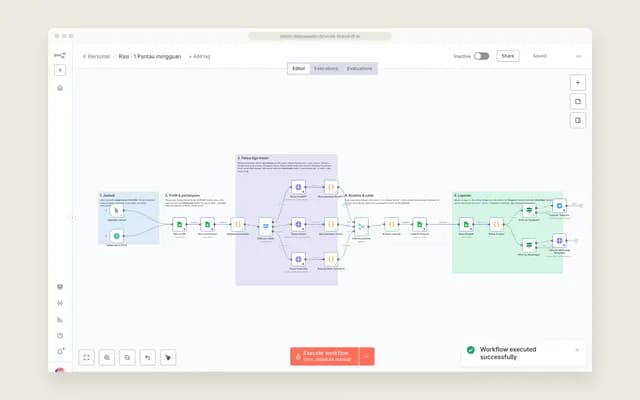Select the bottom code node in purple section

coord(331,259)
